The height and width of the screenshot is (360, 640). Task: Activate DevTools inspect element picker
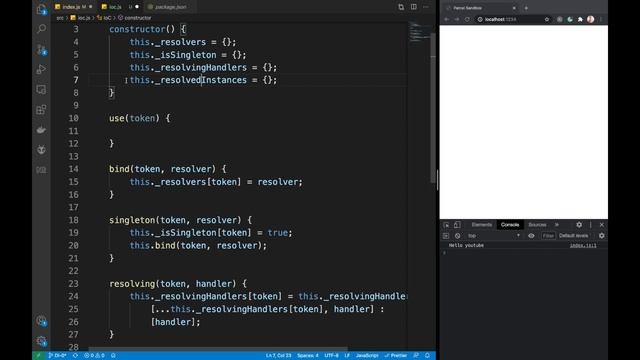pos(446,225)
